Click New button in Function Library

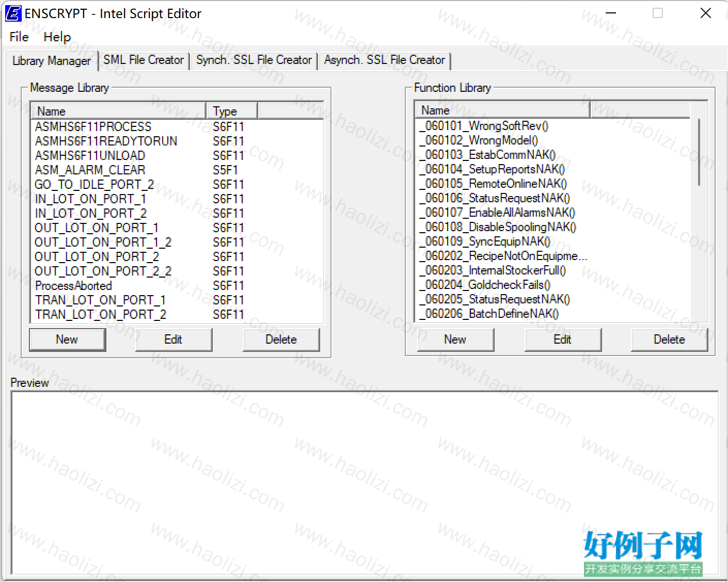click(x=455, y=339)
